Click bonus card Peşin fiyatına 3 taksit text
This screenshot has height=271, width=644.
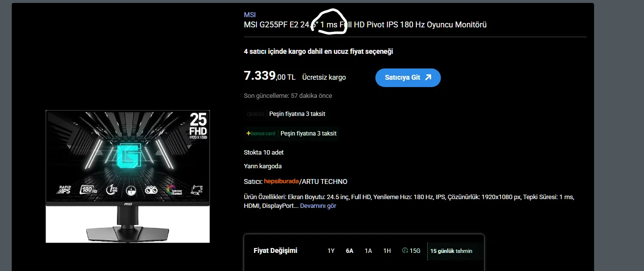point(308,134)
